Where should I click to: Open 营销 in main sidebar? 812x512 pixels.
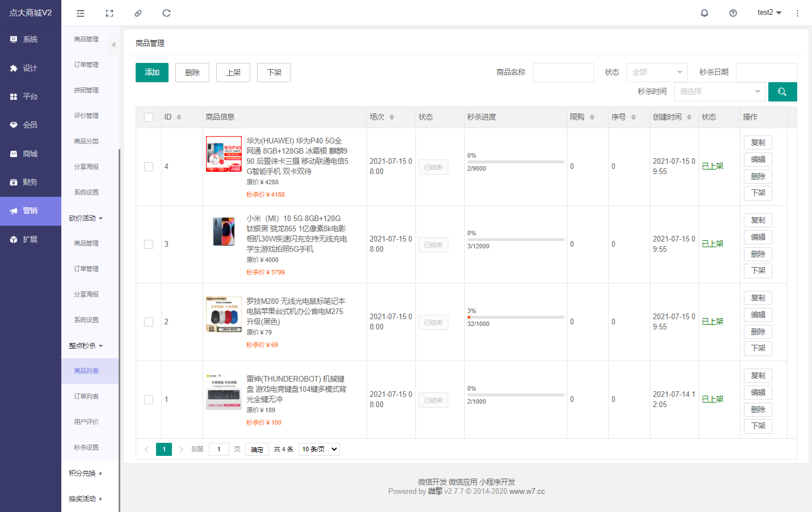(x=31, y=211)
